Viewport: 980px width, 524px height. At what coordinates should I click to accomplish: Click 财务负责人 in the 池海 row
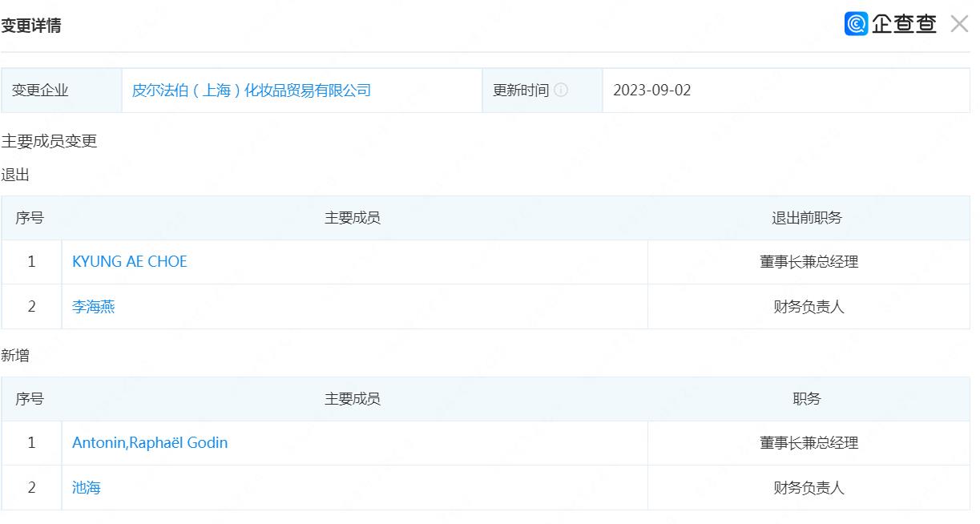tap(809, 488)
